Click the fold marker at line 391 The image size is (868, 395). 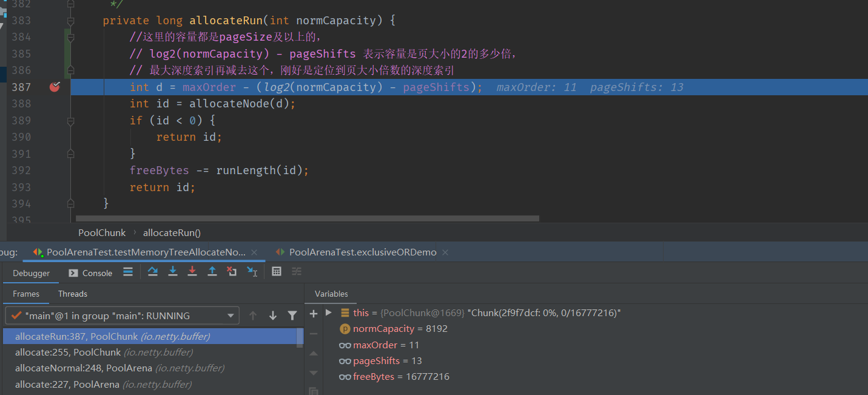pyautogui.click(x=71, y=154)
